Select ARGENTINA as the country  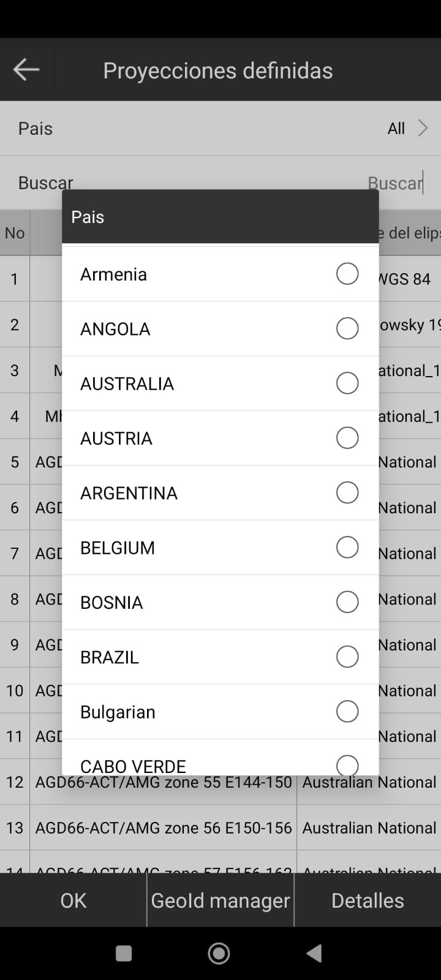click(x=221, y=492)
